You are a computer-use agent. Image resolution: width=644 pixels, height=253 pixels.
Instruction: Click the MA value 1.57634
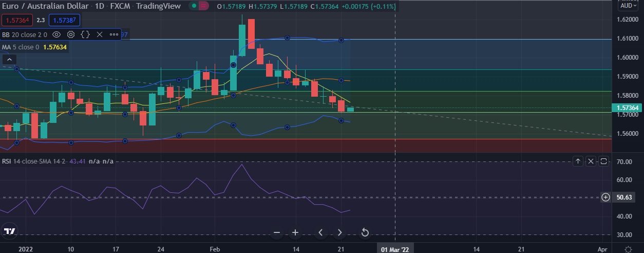[x=54, y=47]
